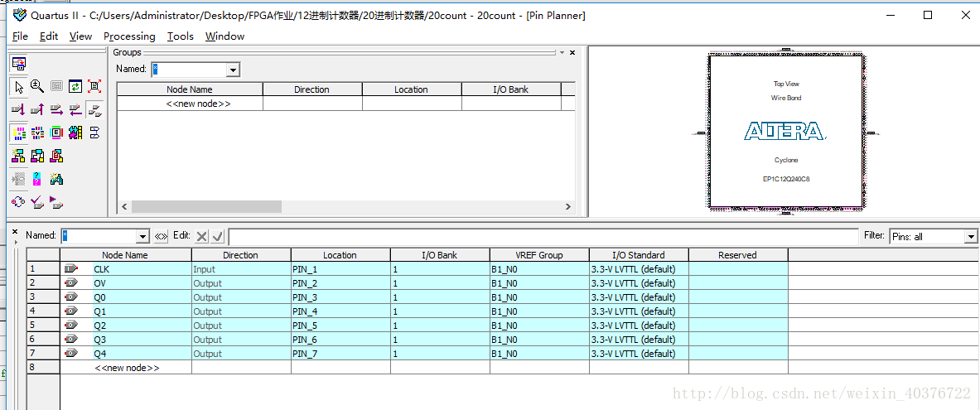Click the hierarchy icon with red document
The height and width of the screenshot is (410, 980).
coord(57,156)
